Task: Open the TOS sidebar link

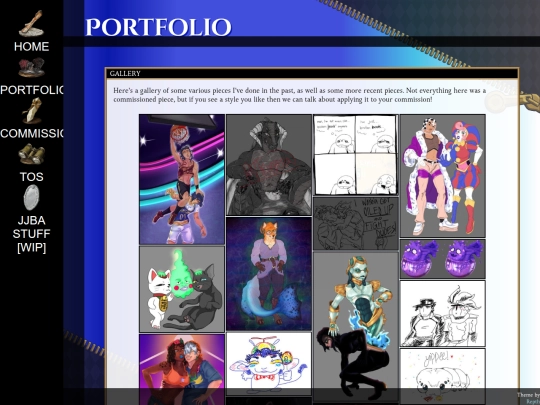Action: click(x=31, y=177)
